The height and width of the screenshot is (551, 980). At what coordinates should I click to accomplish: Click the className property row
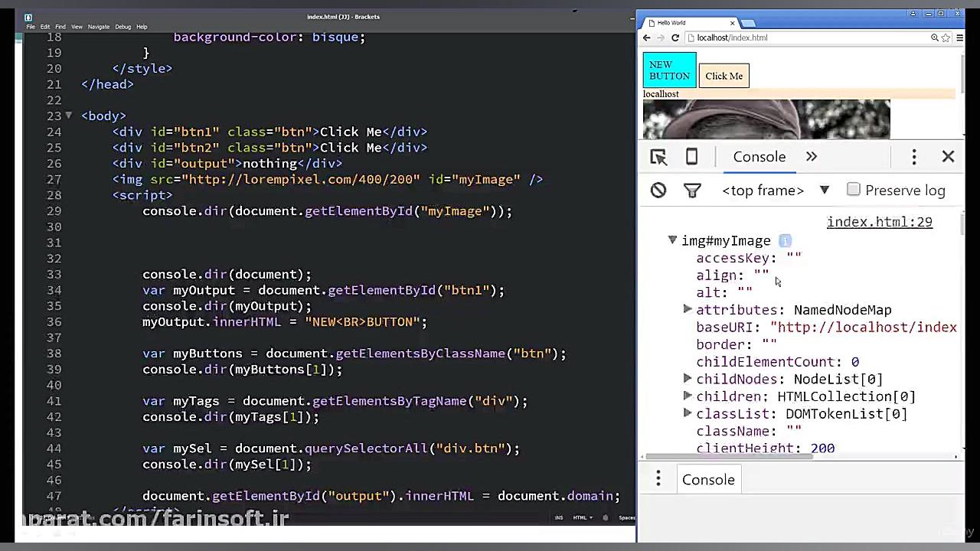click(749, 431)
